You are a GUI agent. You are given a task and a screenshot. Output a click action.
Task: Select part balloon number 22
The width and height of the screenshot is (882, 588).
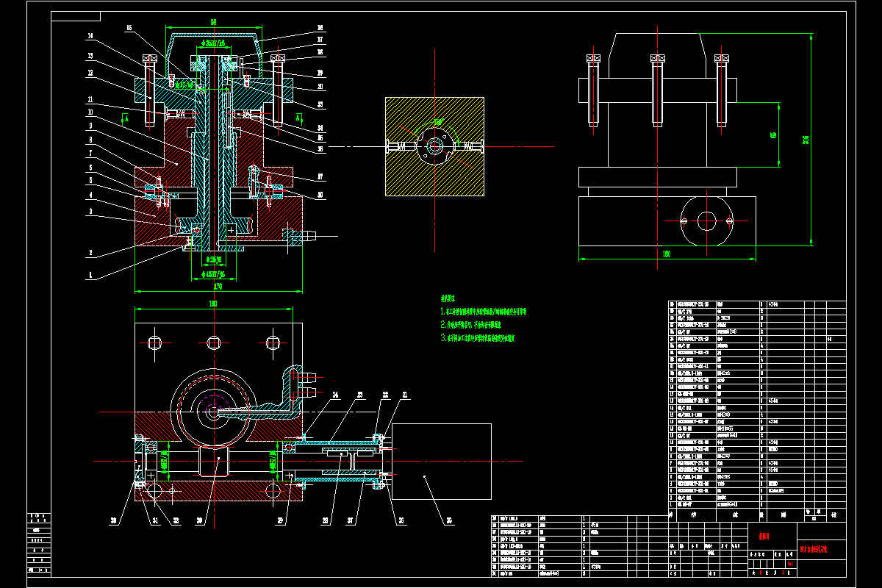(x=384, y=395)
